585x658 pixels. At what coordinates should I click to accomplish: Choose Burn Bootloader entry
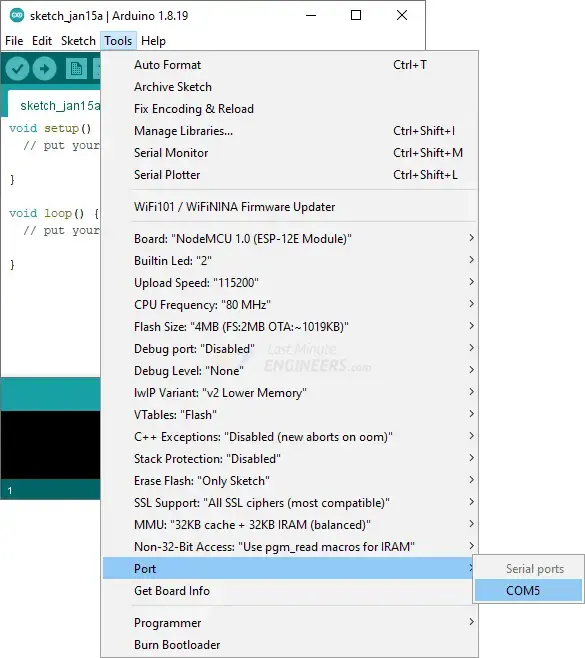[290, 645]
